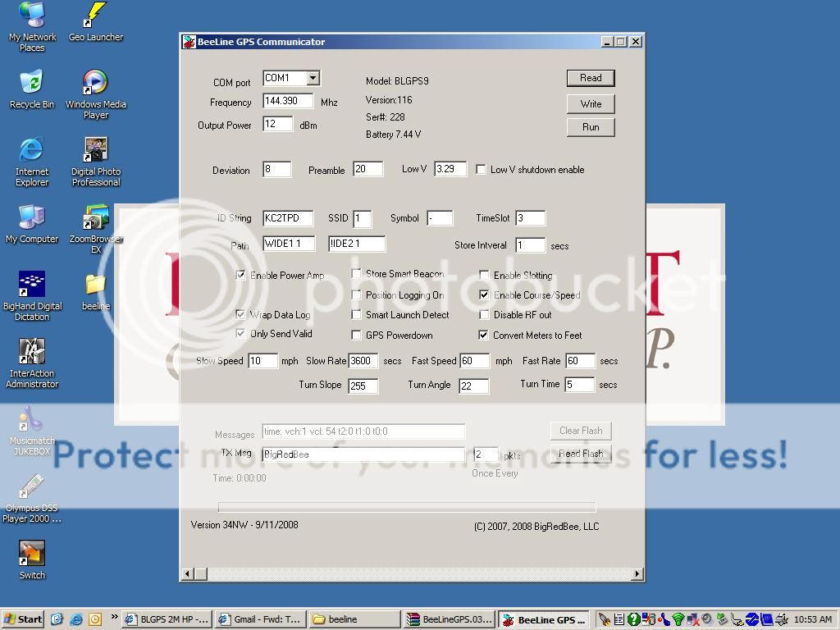Viewport: 840px width, 630px height.
Task: Click the Clear Flash button
Action: pyautogui.click(x=581, y=431)
